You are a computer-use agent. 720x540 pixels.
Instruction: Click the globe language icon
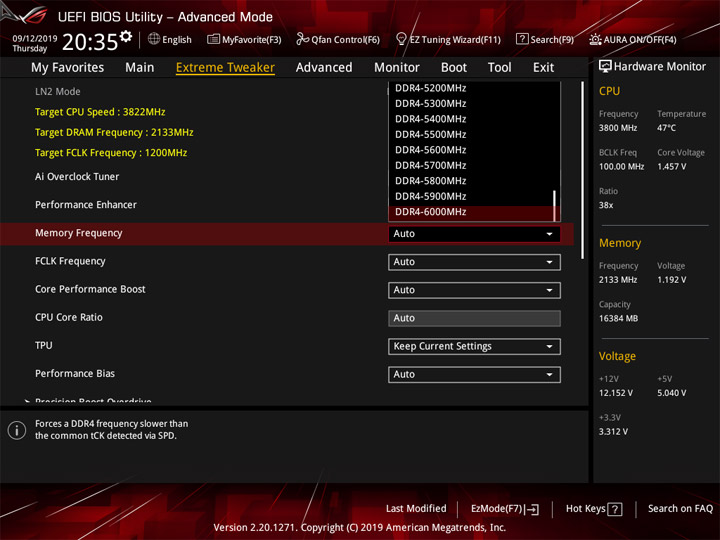[154, 39]
